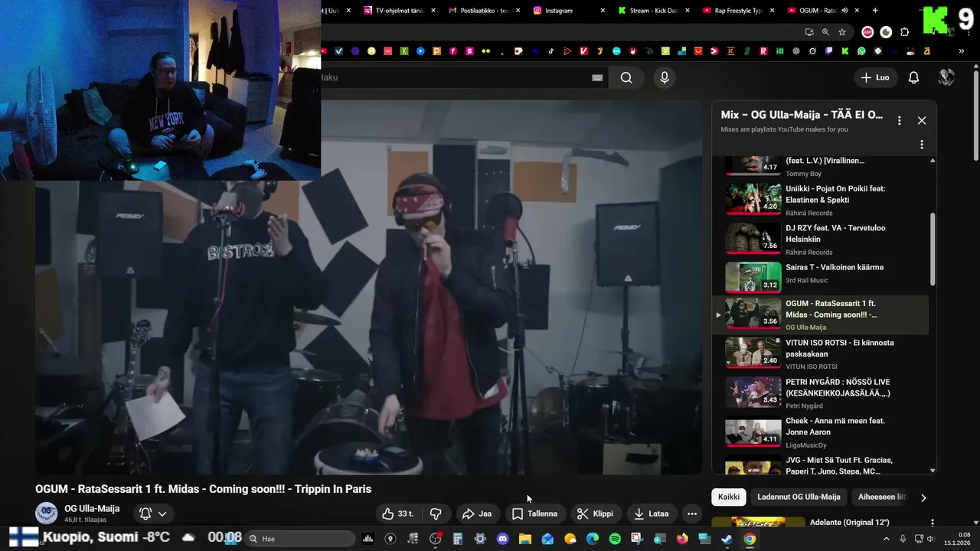Image resolution: width=980 pixels, height=551 pixels.
Task: Open OG Ulla-Maija channel avatar
Action: (x=47, y=514)
